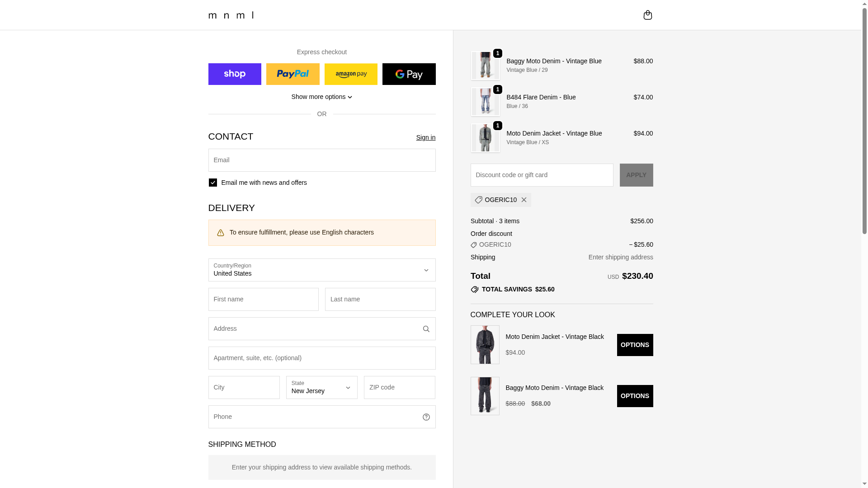Open the Country/Region dropdown
This screenshot has width=868, height=488.
(x=321, y=270)
